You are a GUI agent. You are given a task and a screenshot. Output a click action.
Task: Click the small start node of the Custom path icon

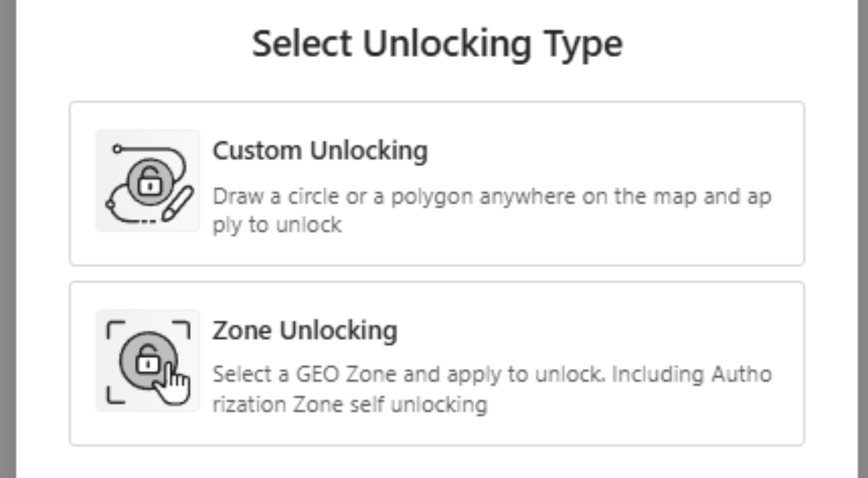(117, 149)
